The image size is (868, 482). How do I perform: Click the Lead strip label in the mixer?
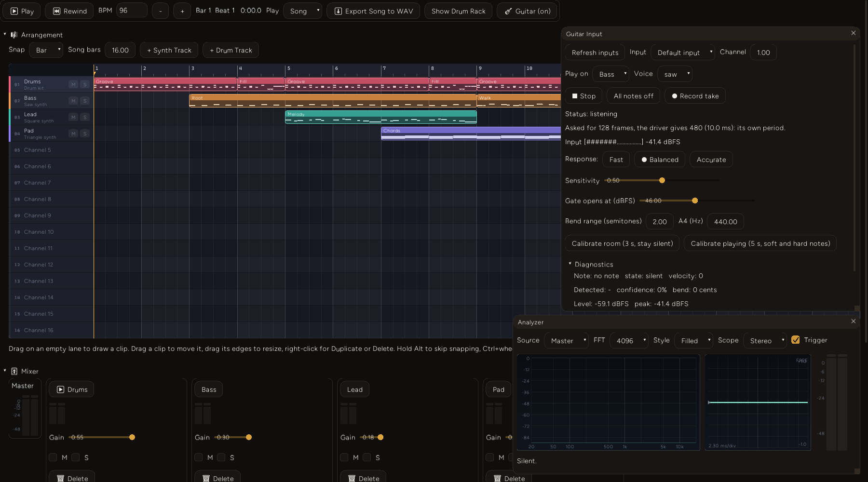click(x=354, y=389)
